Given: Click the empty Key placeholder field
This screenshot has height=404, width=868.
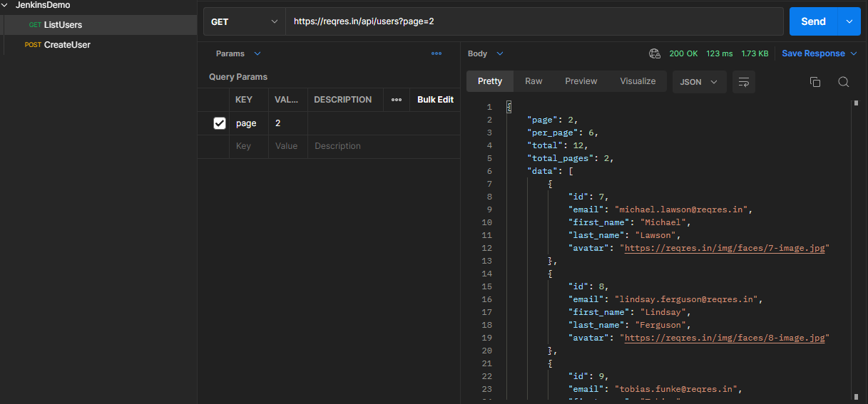Looking at the screenshot, I should click(249, 146).
